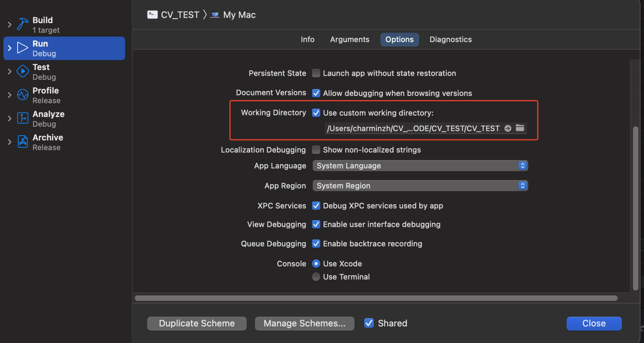The image size is (644, 343).
Task: Click the Queue Debugging label
Action: 274,244
